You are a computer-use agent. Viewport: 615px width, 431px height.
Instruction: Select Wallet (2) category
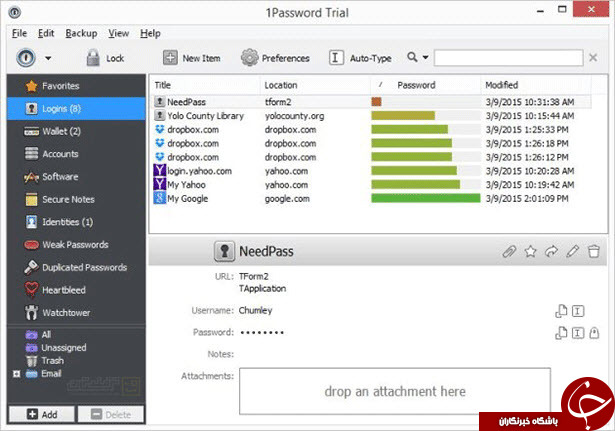pyautogui.click(x=76, y=131)
